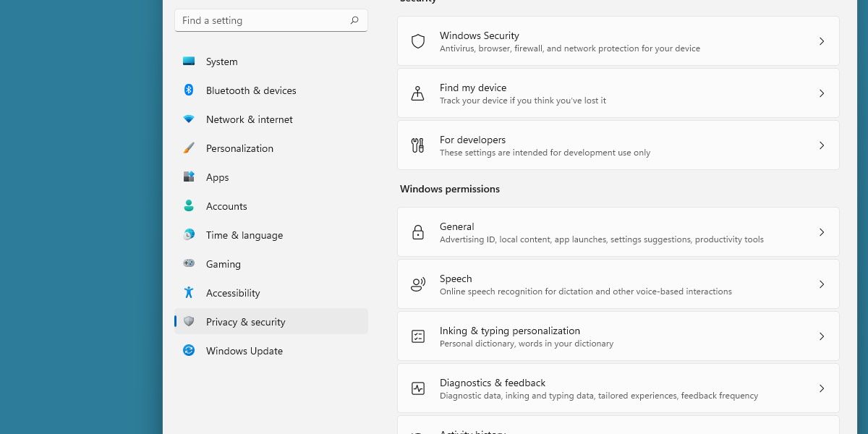
Task: Click the Bluetooth icon in sidebar
Action: pyautogui.click(x=189, y=90)
